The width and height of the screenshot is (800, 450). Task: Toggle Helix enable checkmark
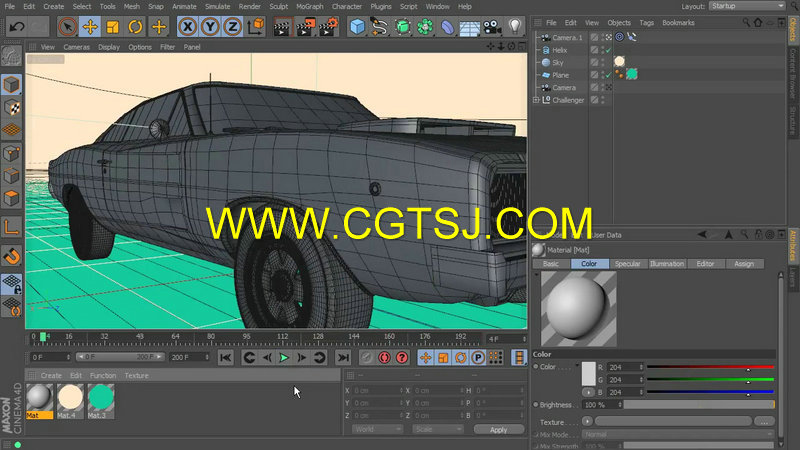coord(608,51)
